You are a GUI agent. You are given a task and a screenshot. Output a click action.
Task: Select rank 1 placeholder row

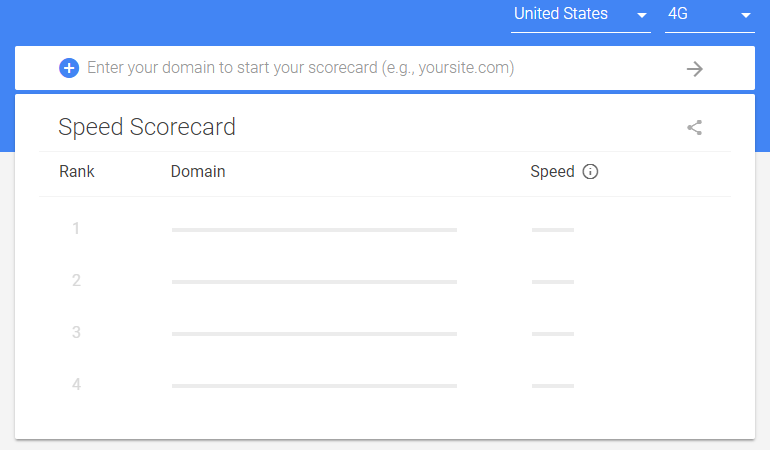(x=385, y=229)
